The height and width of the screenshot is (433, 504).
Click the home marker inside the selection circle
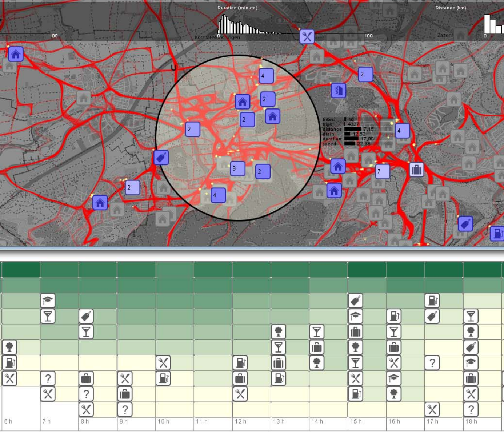(x=242, y=102)
